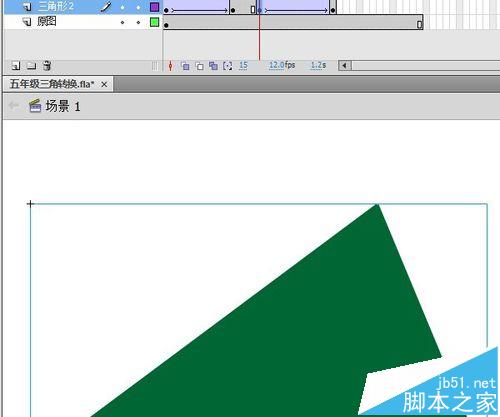Enable the Onion Skin icon
The width and height of the screenshot is (500, 417).
185,66
